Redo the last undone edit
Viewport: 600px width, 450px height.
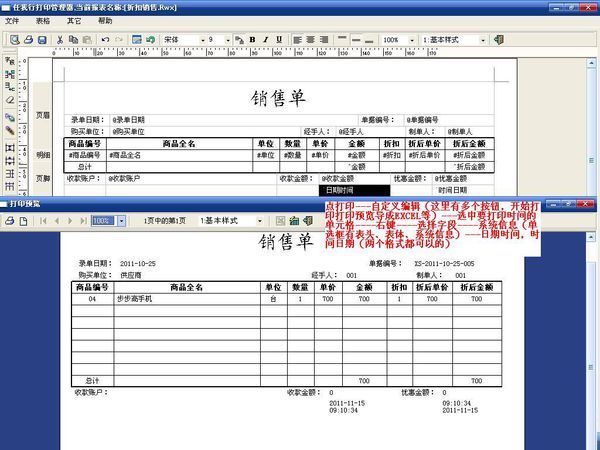click(x=119, y=39)
